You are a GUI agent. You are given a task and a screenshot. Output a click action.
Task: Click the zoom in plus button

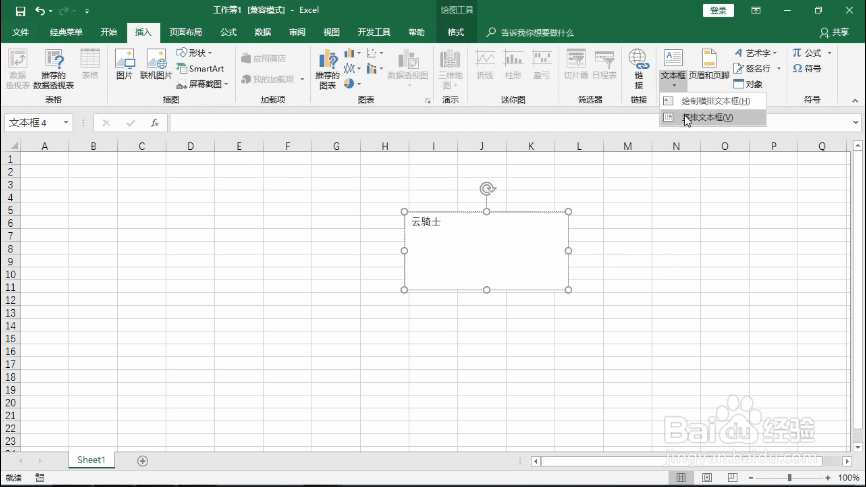(x=827, y=478)
